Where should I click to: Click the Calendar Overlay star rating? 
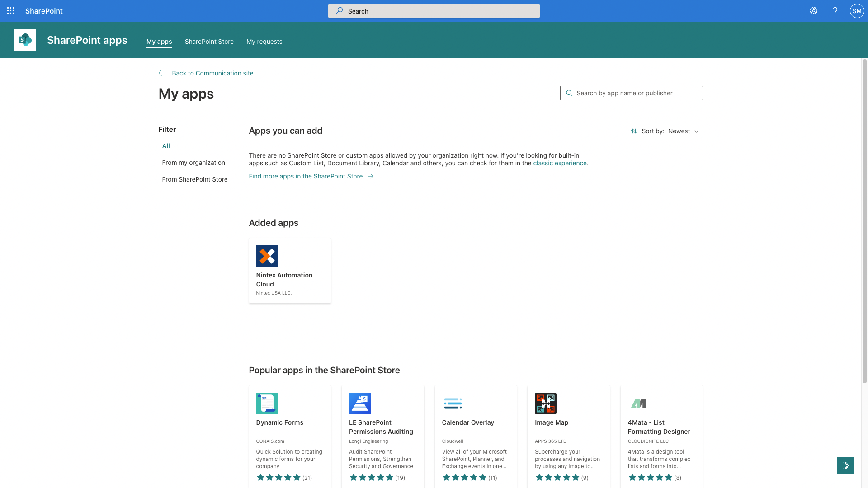464,478
